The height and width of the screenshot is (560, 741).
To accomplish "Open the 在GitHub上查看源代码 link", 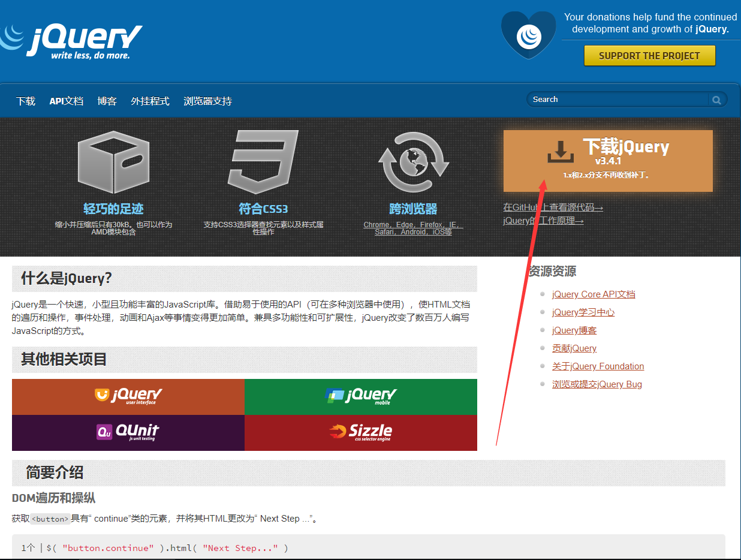I will (x=553, y=207).
